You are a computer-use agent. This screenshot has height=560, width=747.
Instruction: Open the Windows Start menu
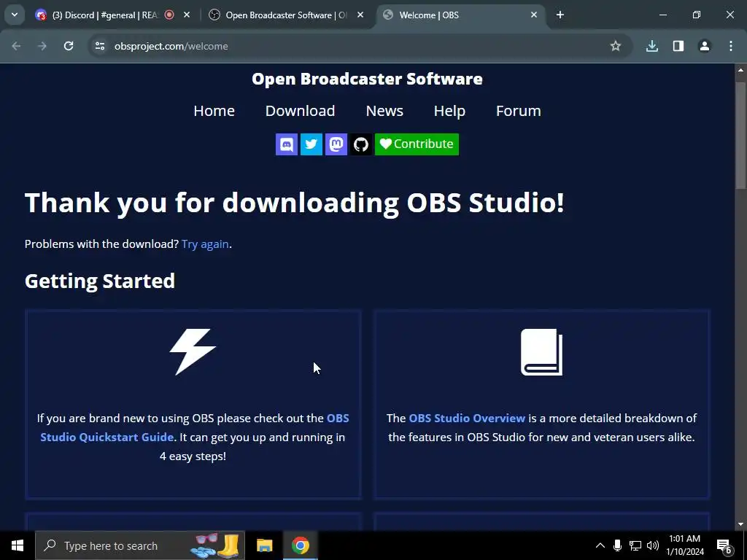[x=18, y=545]
